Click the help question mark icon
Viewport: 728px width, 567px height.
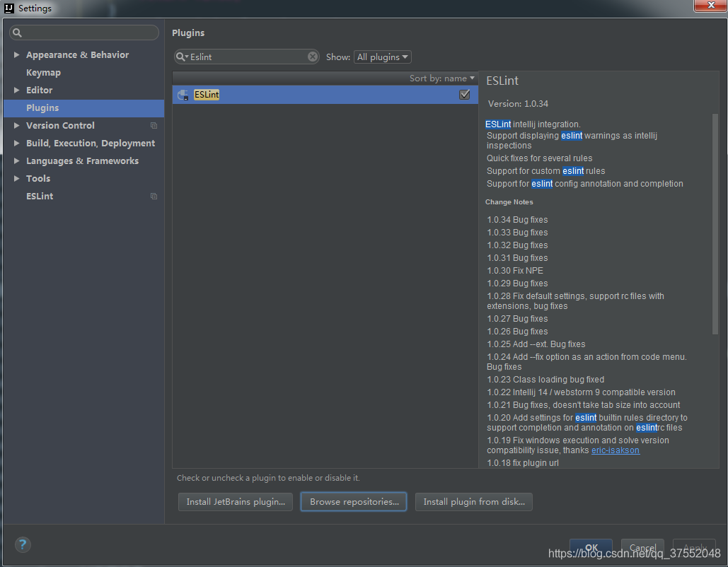[22, 544]
